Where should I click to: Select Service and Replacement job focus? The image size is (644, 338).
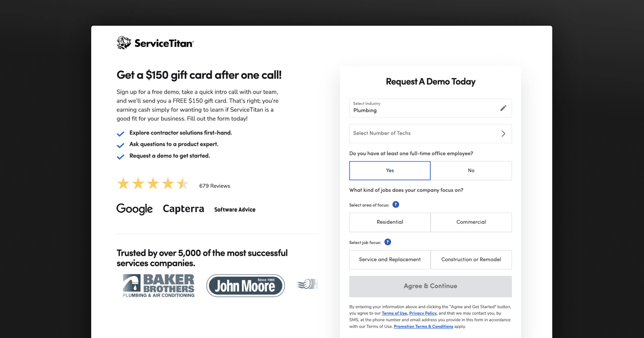389,259
